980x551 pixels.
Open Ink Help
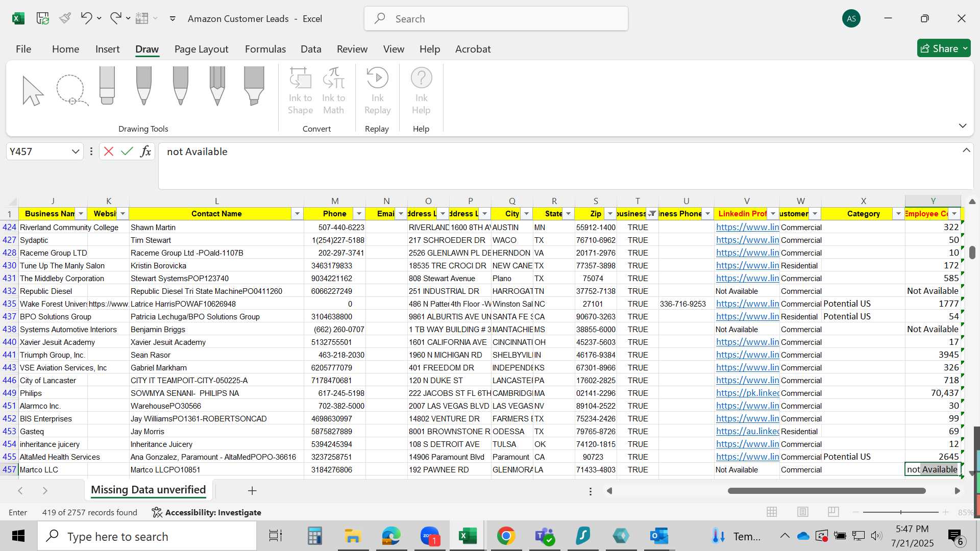[x=422, y=92]
